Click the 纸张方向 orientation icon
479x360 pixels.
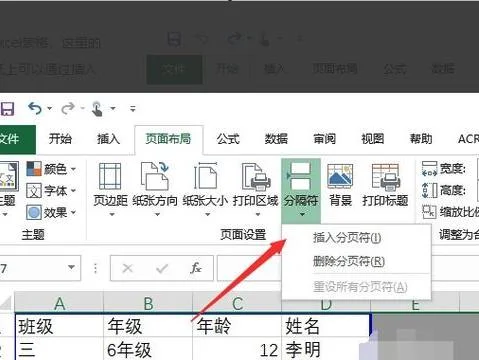pyautogui.click(x=155, y=176)
